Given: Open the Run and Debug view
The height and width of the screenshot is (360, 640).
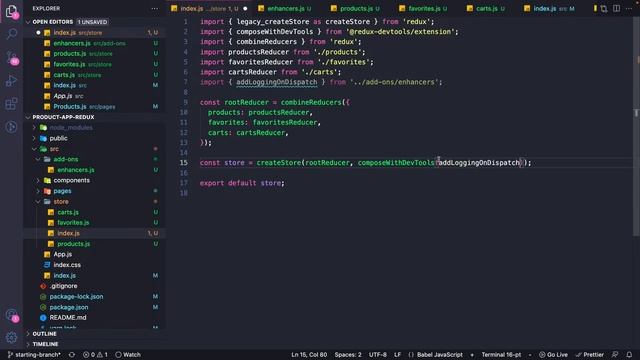Looking at the screenshot, I should [x=11, y=80].
